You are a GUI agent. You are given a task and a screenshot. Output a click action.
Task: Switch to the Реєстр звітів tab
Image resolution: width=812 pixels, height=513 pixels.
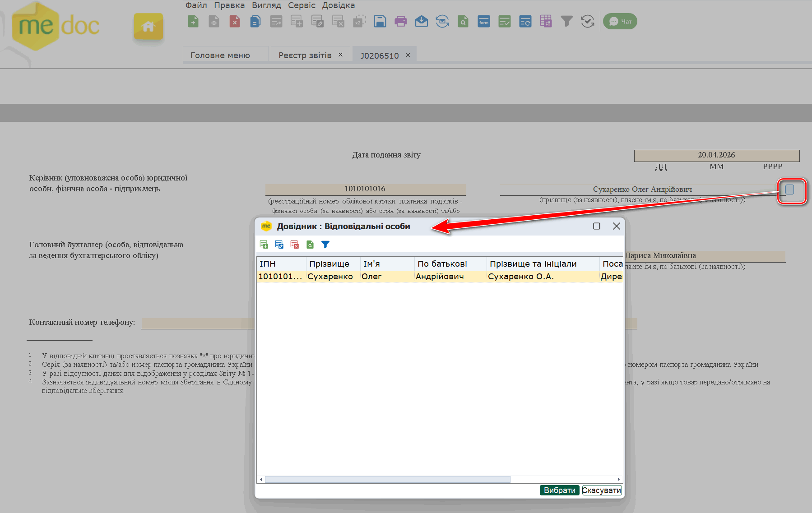coord(305,55)
